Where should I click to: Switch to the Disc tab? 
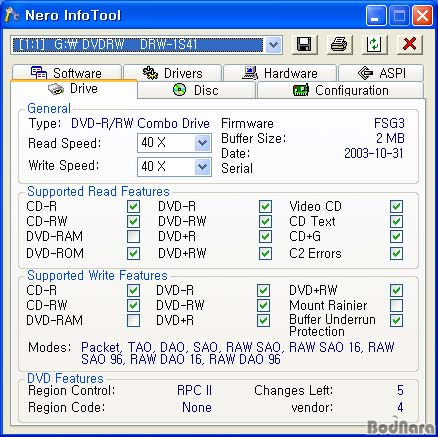click(x=196, y=90)
